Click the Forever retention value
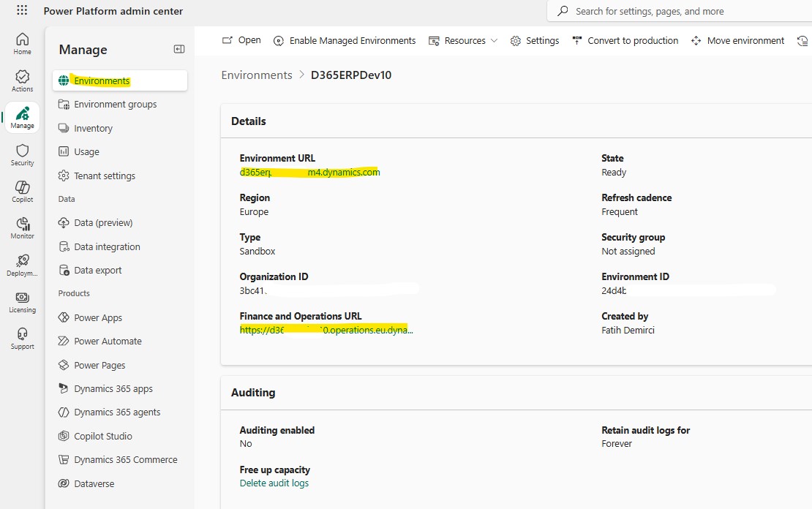The width and height of the screenshot is (812, 509). 617,444
